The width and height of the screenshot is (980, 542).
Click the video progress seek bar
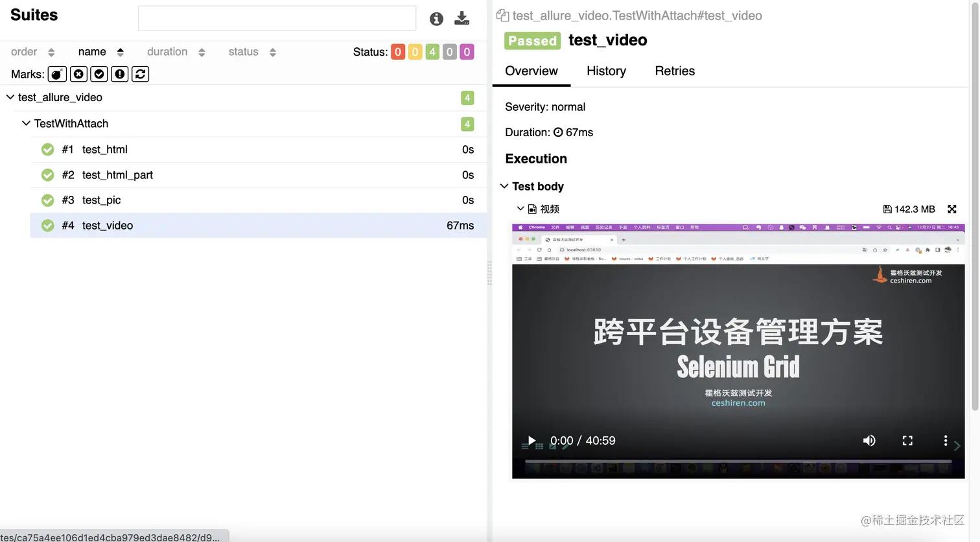(738, 461)
